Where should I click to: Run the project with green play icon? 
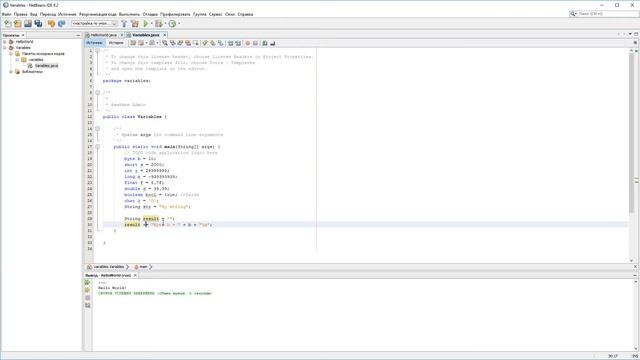pos(146,24)
